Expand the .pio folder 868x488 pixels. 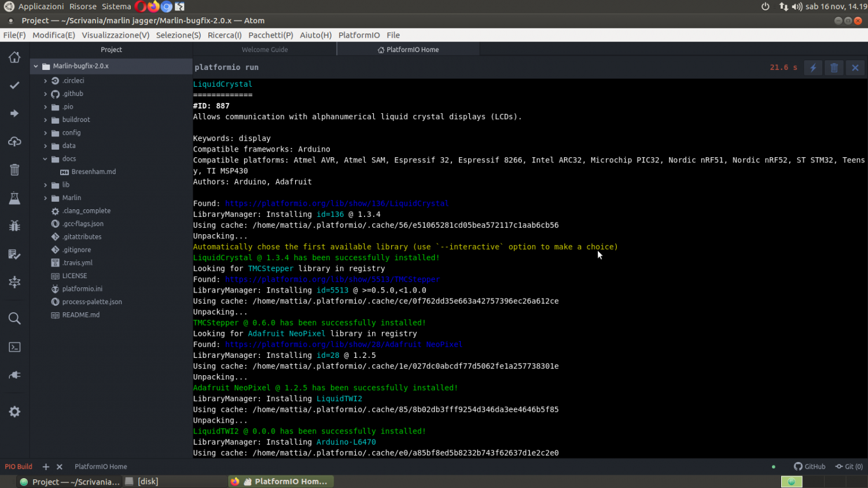(x=45, y=107)
